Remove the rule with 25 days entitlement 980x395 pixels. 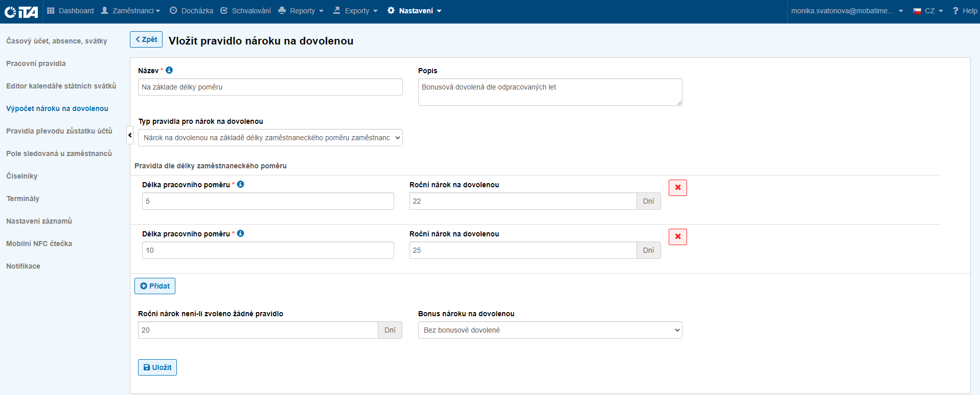coord(677,237)
